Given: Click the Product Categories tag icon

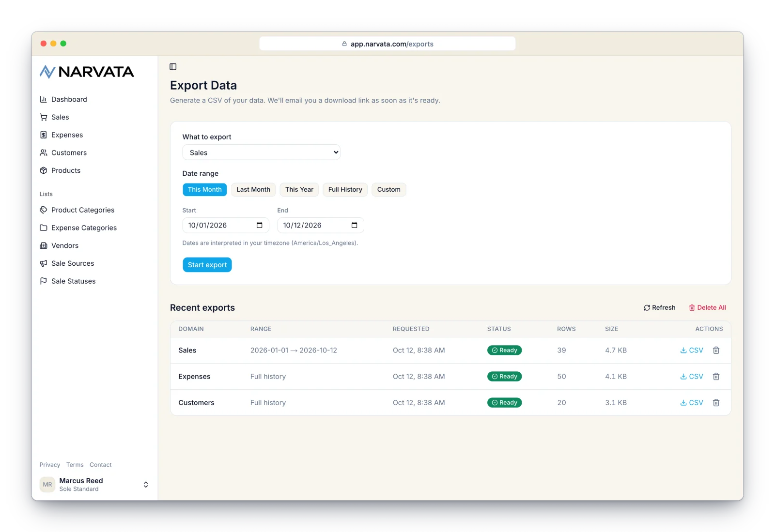Looking at the screenshot, I should click(x=44, y=210).
